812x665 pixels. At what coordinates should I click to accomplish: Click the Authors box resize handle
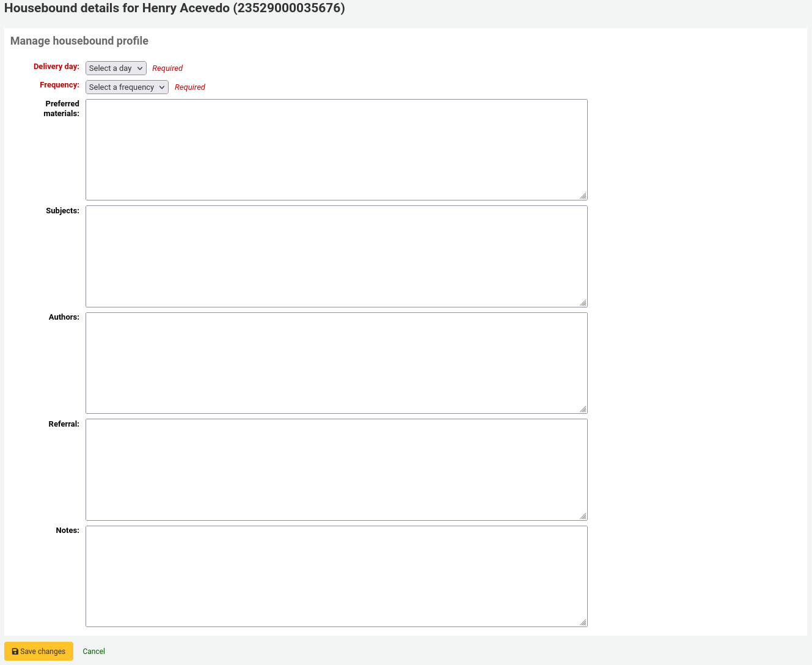tap(583, 409)
